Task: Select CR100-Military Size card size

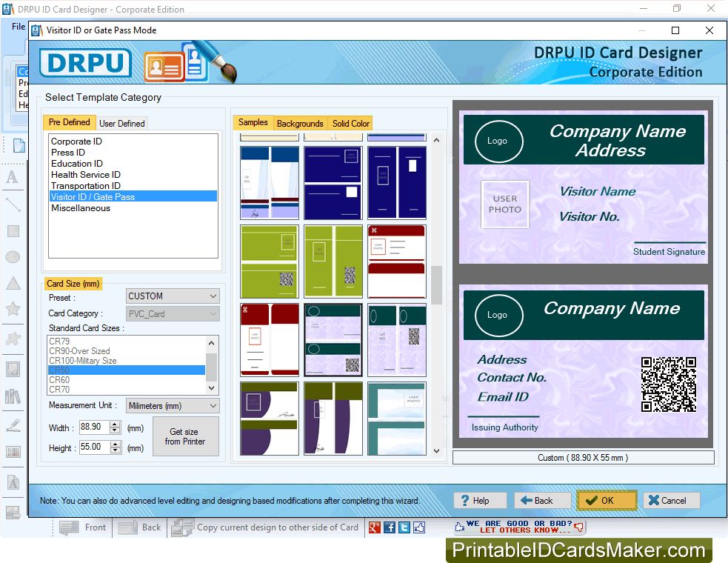Action: (x=127, y=361)
